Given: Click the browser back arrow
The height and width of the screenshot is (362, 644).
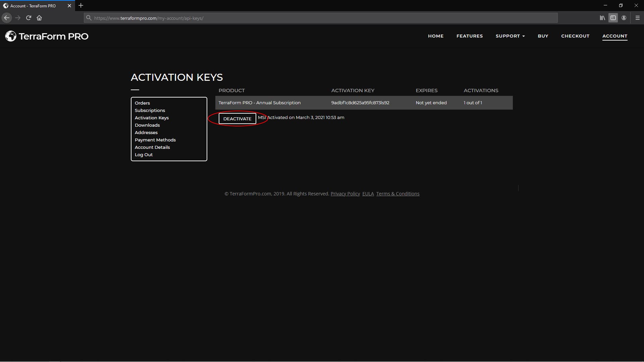Looking at the screenshot, I should point(7,18).
